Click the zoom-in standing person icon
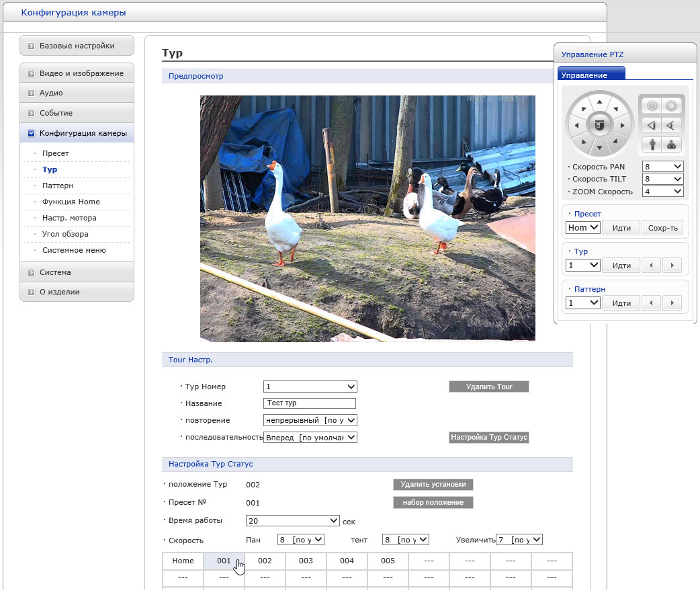The height and width of the screenshot is (605, 700). [x=651, y=144]
